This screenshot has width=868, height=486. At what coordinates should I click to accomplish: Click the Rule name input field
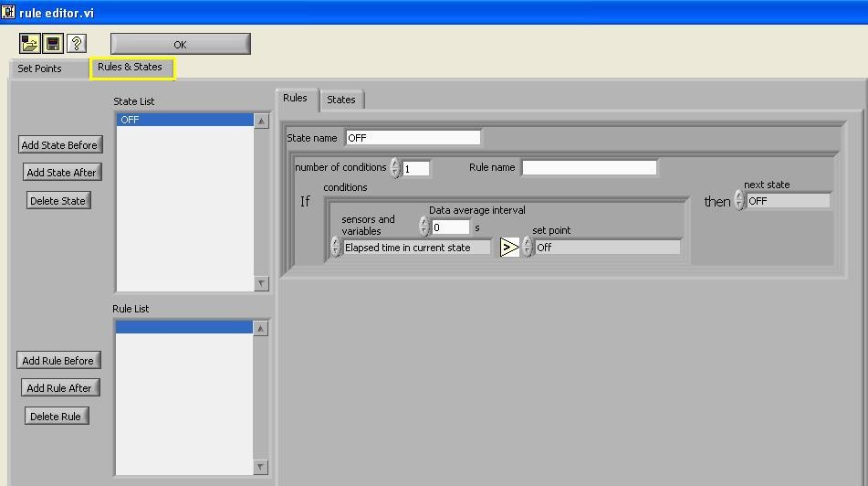(589, 167)
